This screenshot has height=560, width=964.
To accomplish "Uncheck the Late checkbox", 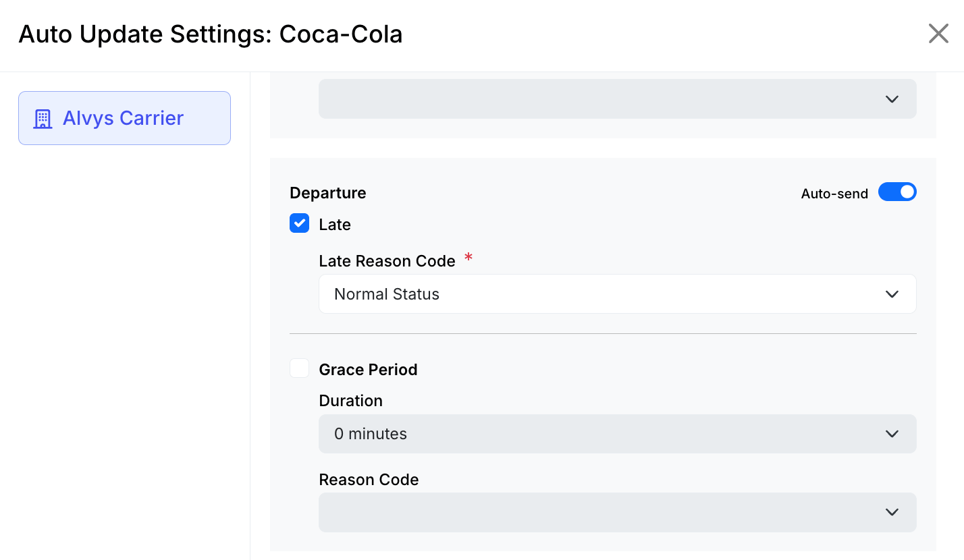I will click(299, 223).
